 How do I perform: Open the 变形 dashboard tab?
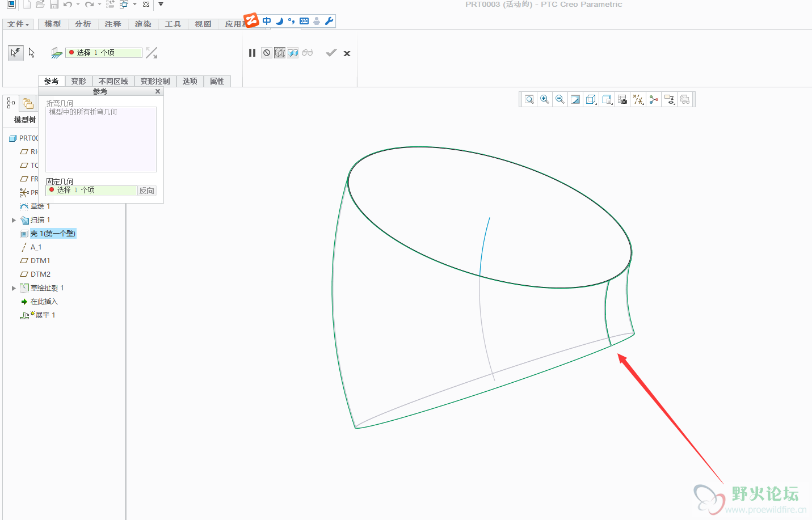point(78,81)
